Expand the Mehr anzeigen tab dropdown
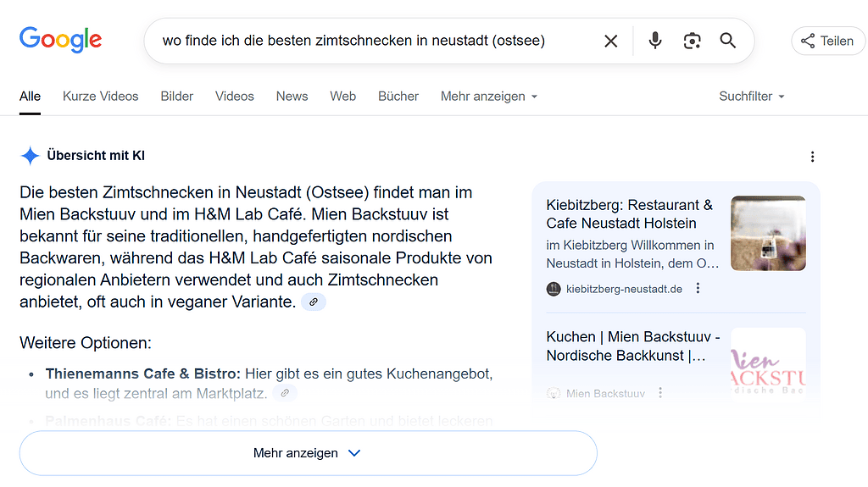 click(x=489, y=97)
